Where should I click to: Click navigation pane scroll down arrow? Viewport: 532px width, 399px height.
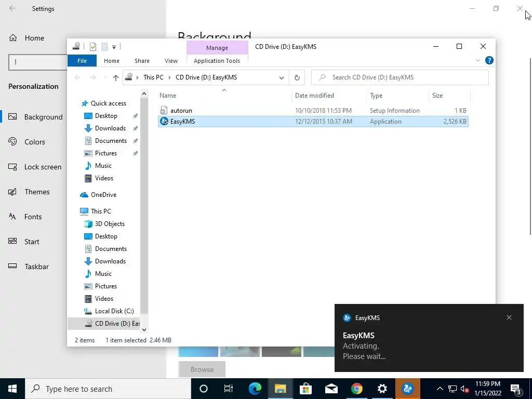click(x=144, y=329)
